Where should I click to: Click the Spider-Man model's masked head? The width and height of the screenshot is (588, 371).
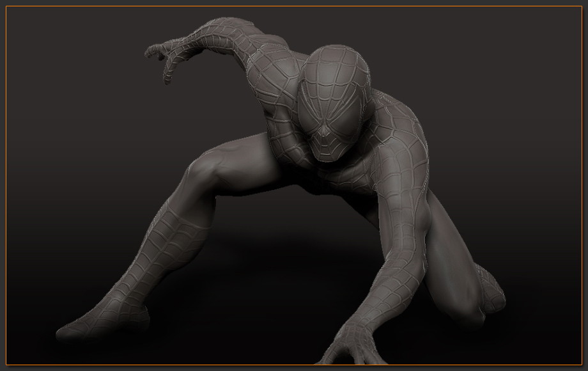334,103
